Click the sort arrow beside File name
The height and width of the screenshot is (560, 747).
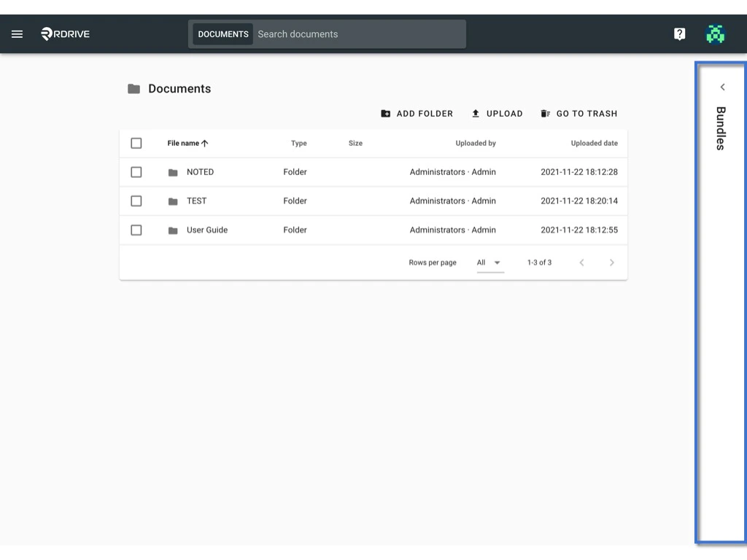(x=205, y=144)
